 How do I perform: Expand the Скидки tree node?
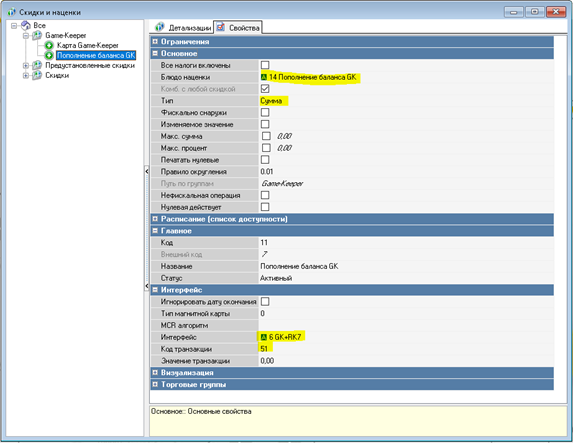[x=26, y=75]
